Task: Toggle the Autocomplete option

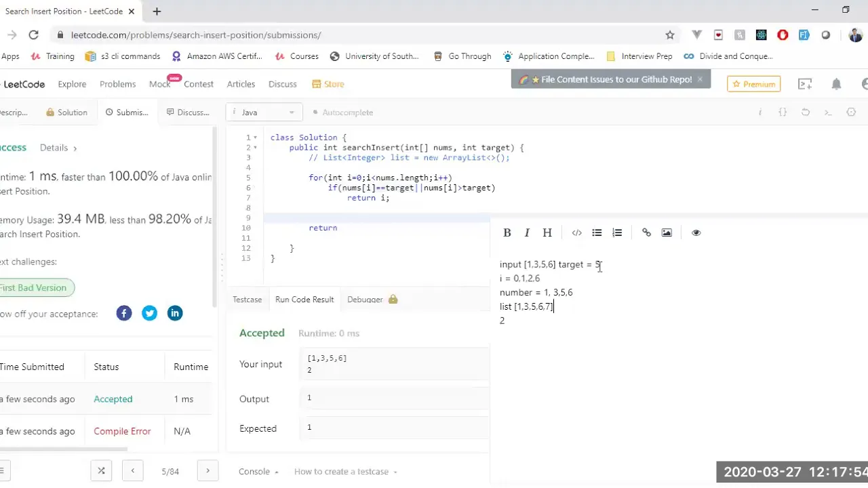Action: tap(343, 113)
